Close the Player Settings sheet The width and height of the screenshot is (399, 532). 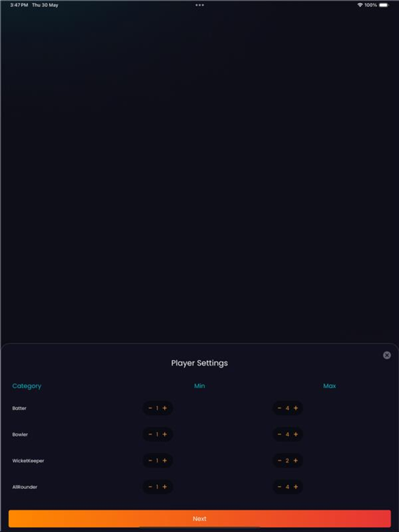point(387,355)
